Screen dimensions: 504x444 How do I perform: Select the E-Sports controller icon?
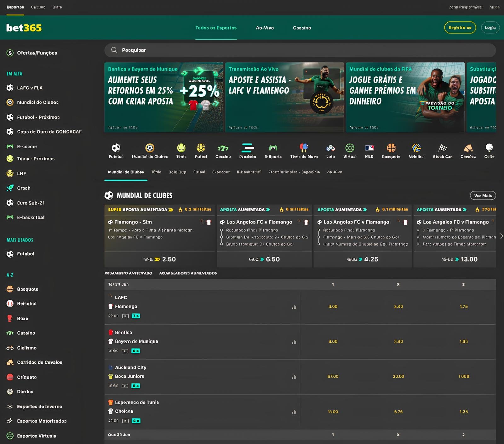[273, 148]
